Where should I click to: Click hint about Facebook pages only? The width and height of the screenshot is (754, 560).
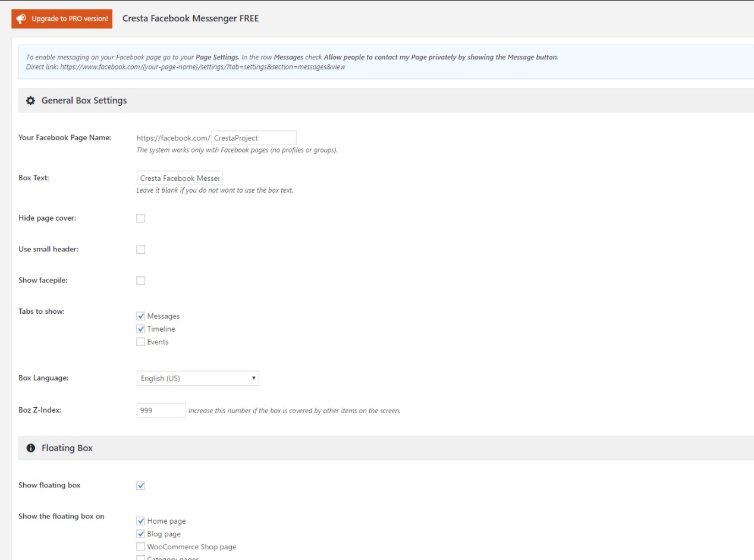click(x=237, y=150)
